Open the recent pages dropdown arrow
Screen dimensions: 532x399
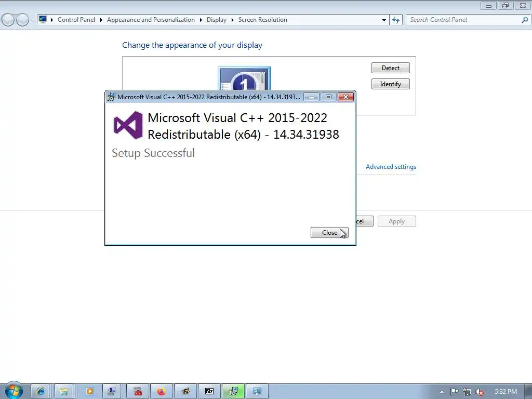(33, 20)
